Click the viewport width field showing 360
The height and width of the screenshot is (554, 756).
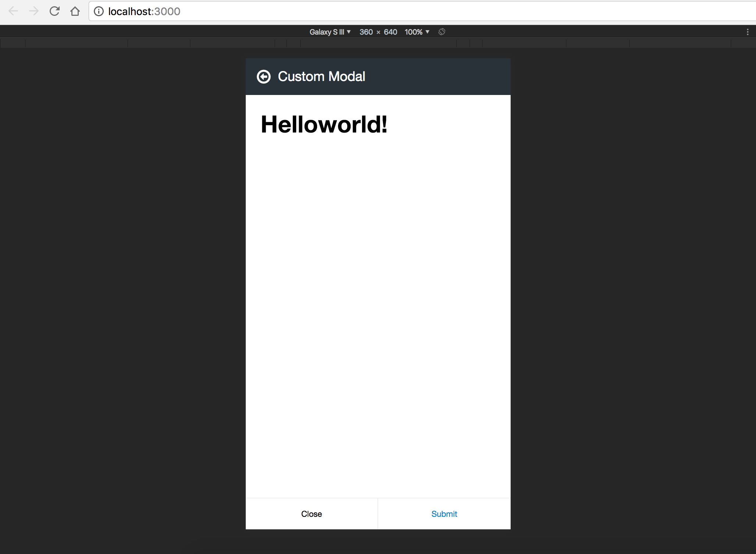click(366, 32)
